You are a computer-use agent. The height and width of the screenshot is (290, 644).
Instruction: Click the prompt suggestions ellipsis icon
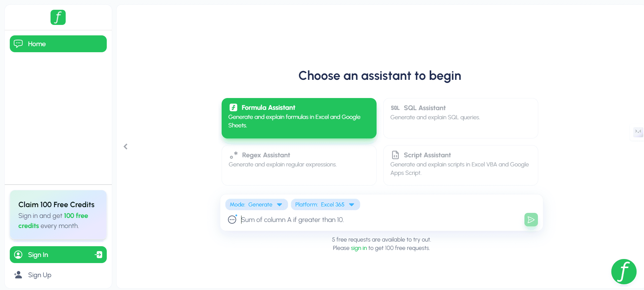point(232,219)
